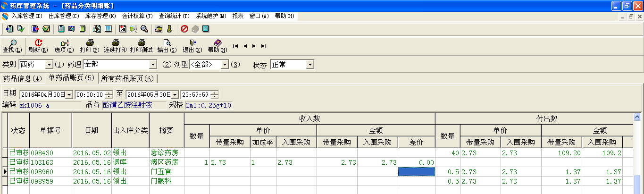
Task: Click the document with blue arrow icon
Action: (9, 29)
